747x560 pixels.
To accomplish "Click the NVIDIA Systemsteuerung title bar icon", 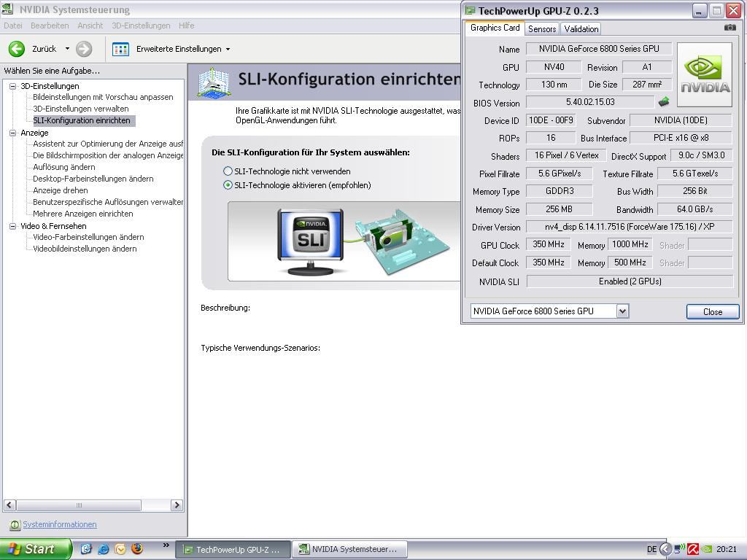I will [x=7, y=9].
